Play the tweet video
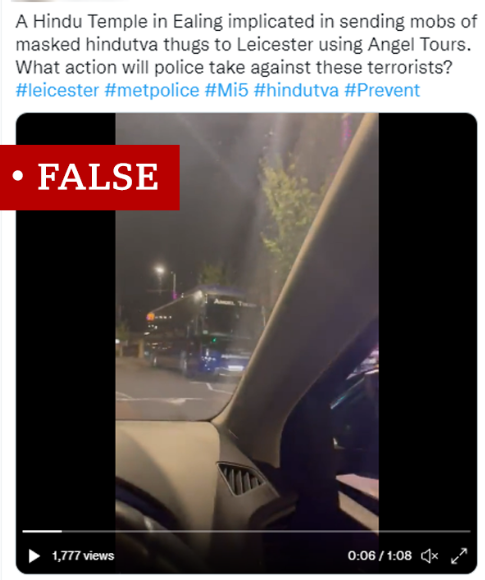 (34, 556)
